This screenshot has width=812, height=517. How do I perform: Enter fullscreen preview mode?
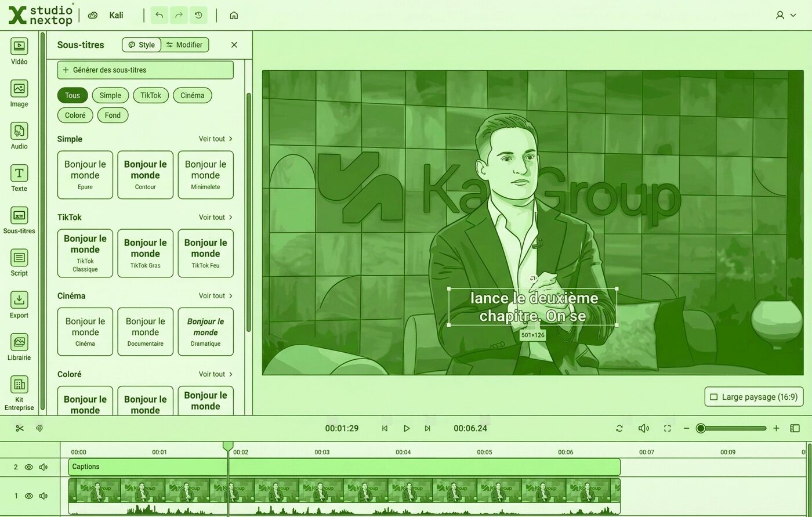coord(667,428)
